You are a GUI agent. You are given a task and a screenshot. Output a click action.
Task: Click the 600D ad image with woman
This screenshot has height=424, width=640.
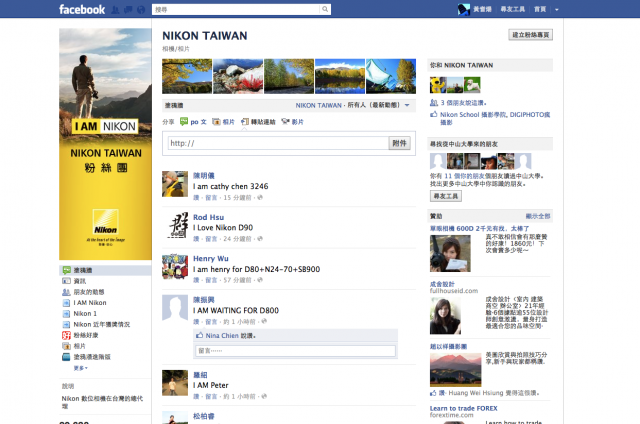tap(450, 253)
